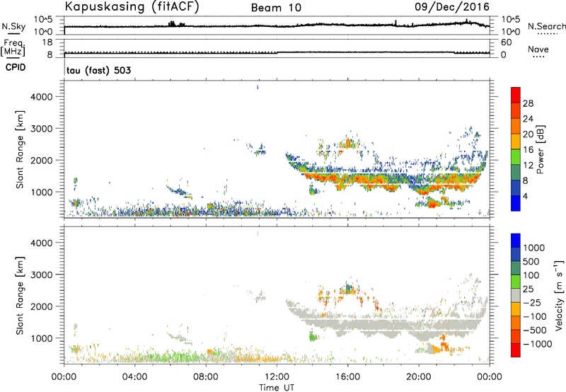The image size is (566, 392).
Task: Click the '500' tick on velocity colorbar
Action: [531, 262]
